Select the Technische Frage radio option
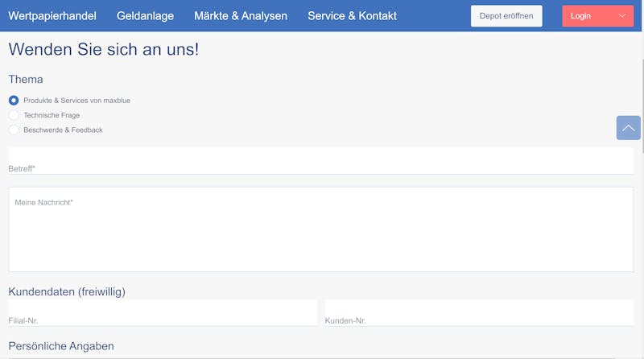Screen dimensions: 644x359 pyautogui.click(x=14, y=115)
